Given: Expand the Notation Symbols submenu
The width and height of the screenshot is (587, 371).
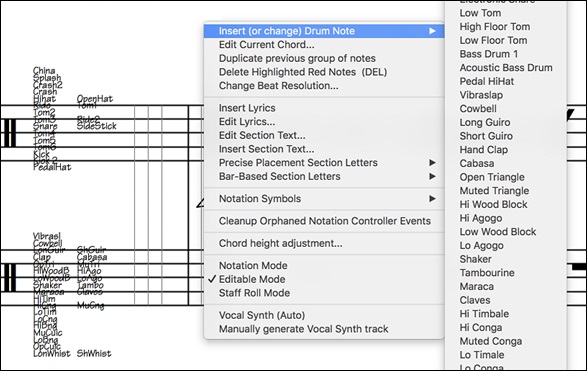Looking at the screenshot, I should [x=324, y=199].
